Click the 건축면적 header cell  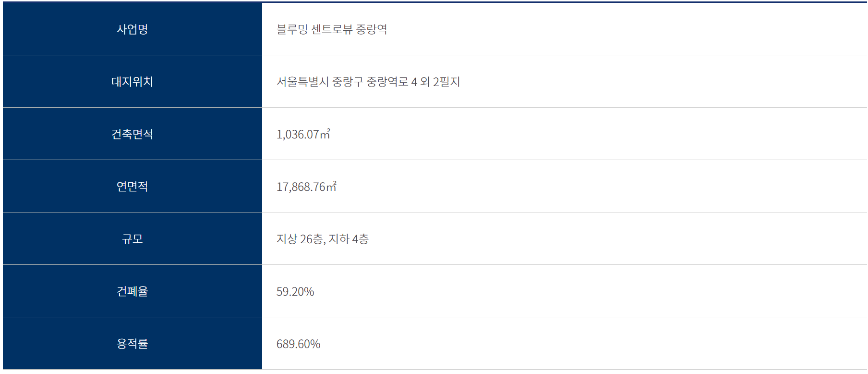pos(132,134)
